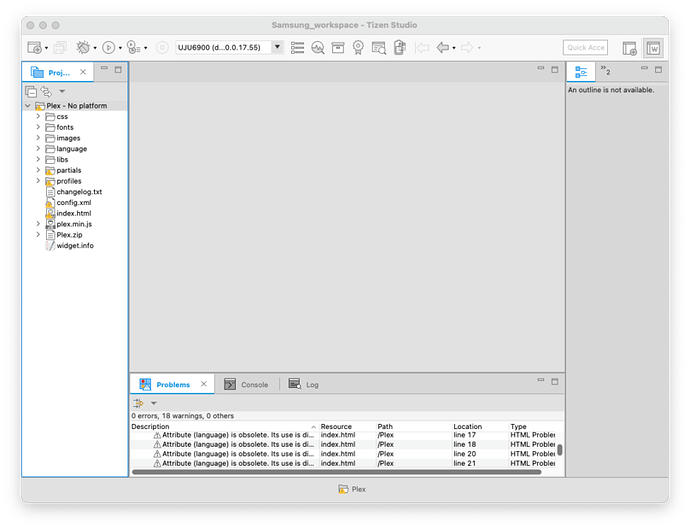Sort by Path column header
This screenshot has width=690, height=528.
pos(413,426)
